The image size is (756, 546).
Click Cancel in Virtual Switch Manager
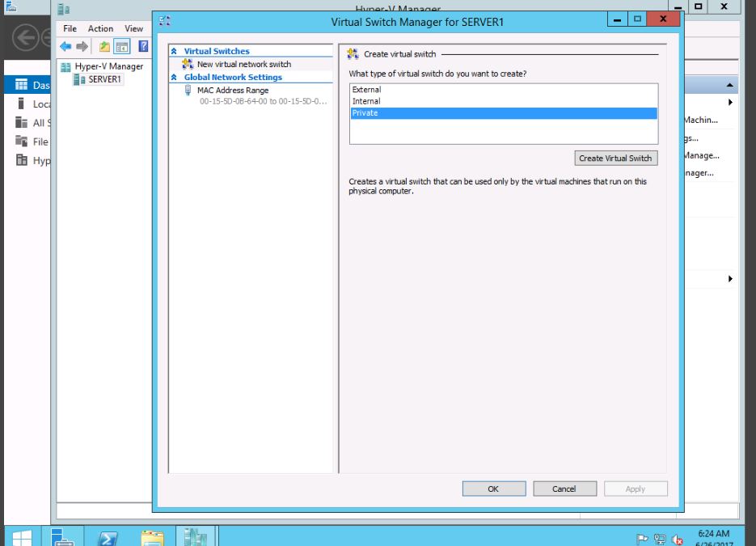[x=564, y=489]
